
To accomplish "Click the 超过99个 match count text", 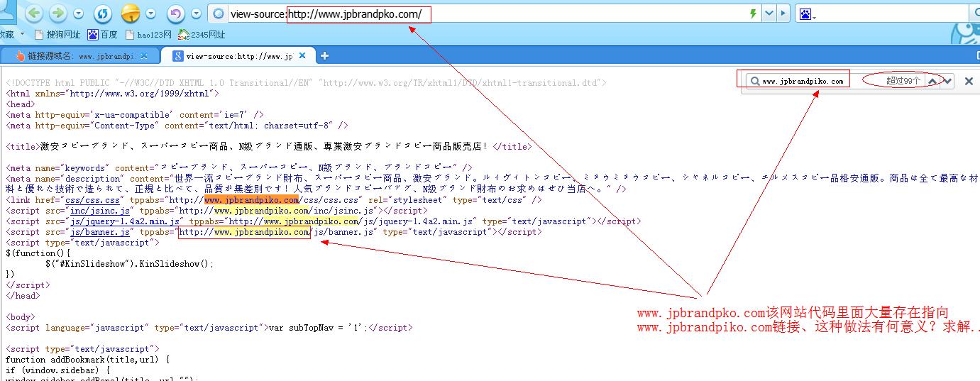I will coord(903,81).
